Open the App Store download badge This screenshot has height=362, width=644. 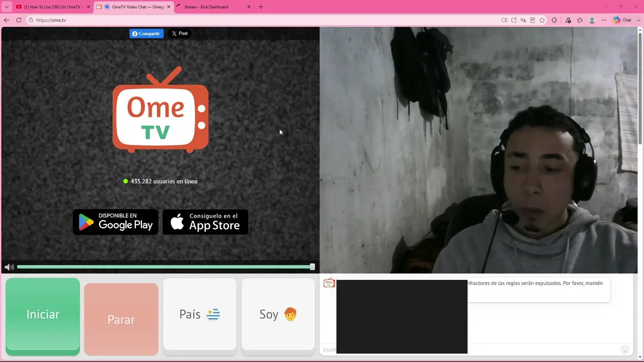point(205,222)
